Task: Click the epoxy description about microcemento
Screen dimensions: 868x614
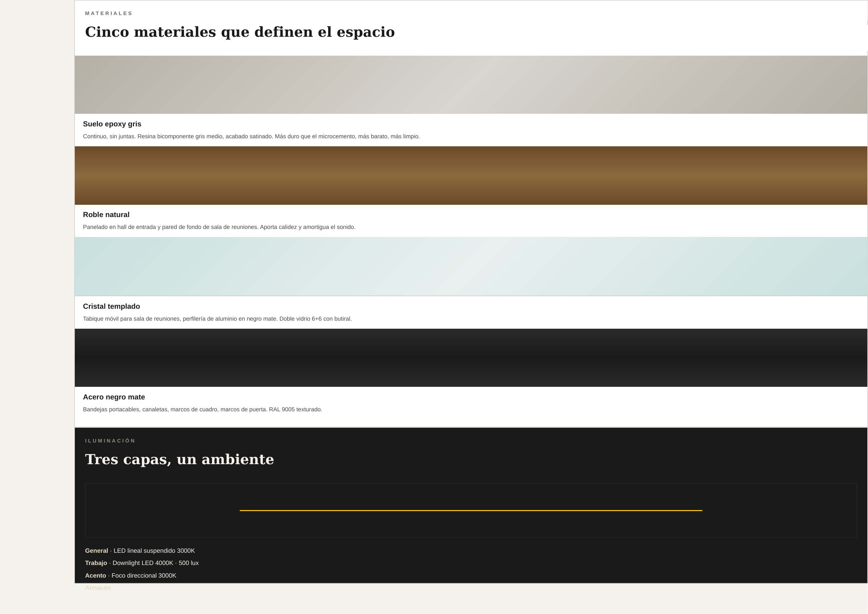Action: pos(252,137)
